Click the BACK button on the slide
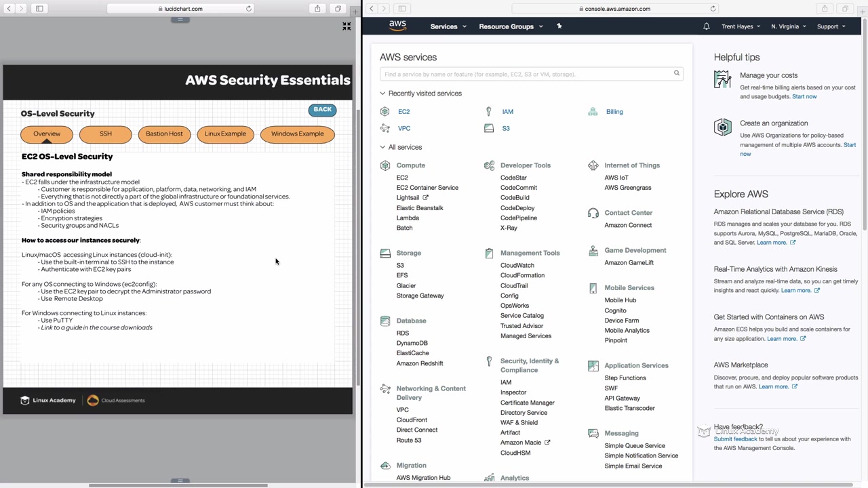The height and width of the screenshot is (488, 868). (x=322, y=110)
